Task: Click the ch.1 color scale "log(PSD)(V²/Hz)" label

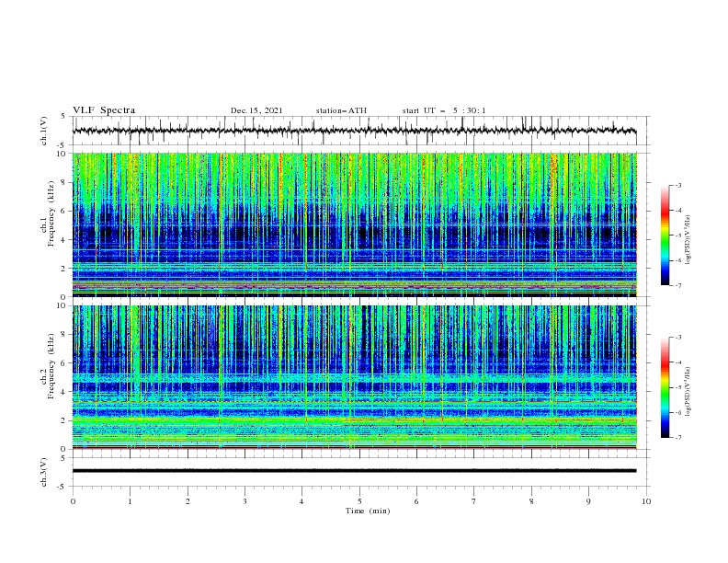Action: [x=688, y=239]
